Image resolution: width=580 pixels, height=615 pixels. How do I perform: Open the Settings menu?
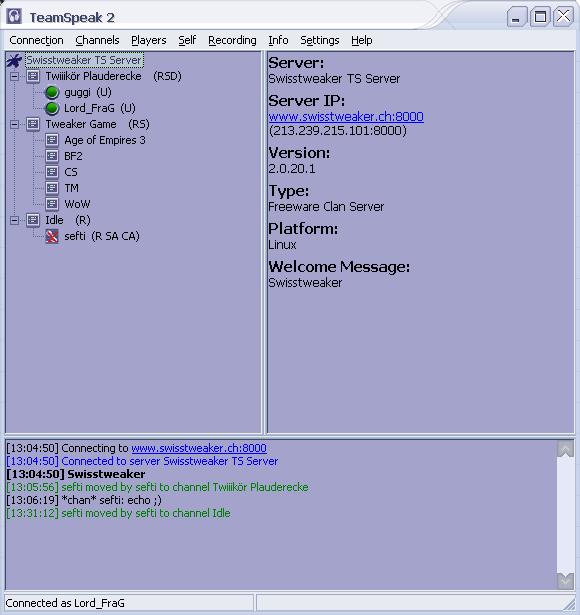(320, 40)
